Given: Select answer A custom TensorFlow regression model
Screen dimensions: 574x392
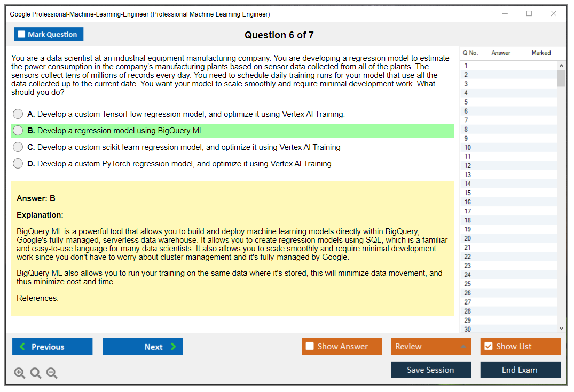Looking at the screenshot, I should coord(18,114).
